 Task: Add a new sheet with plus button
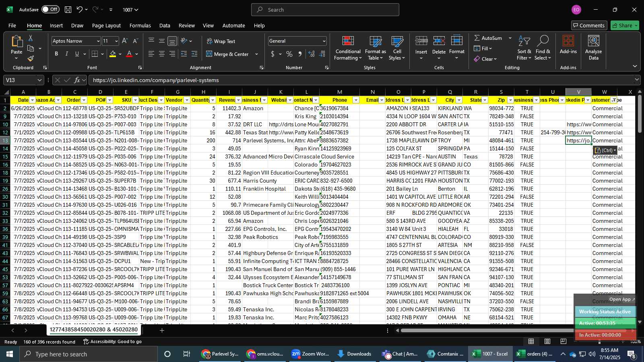pos(162,331)
